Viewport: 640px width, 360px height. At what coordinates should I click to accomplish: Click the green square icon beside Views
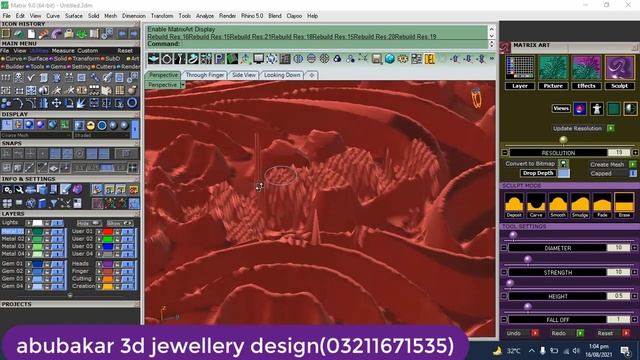(613, 109)
